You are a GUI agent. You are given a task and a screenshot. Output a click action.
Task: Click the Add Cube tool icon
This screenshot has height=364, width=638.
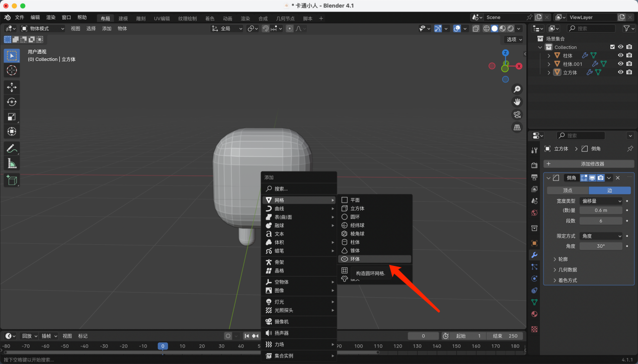[x=12, y=180]
